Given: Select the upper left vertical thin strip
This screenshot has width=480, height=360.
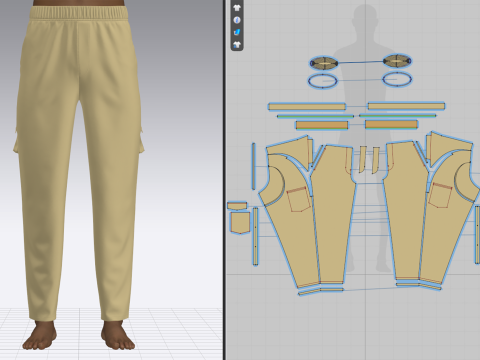Looking at the screenshot, I should point(254,166).
